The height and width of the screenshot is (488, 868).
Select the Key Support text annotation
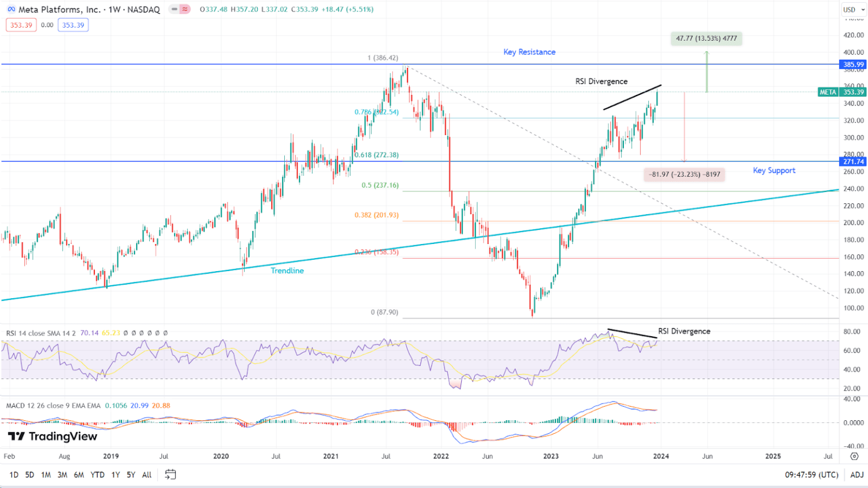coord(774,171)
